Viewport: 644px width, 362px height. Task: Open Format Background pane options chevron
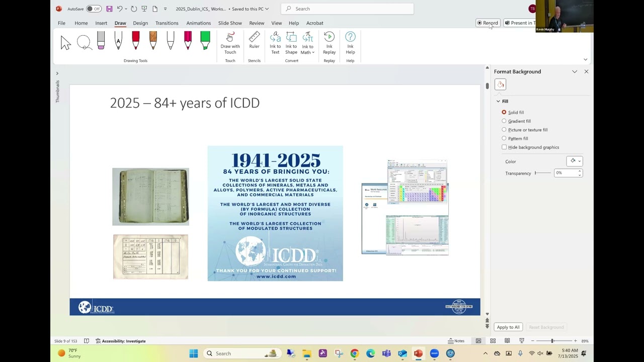click(575, 72)
